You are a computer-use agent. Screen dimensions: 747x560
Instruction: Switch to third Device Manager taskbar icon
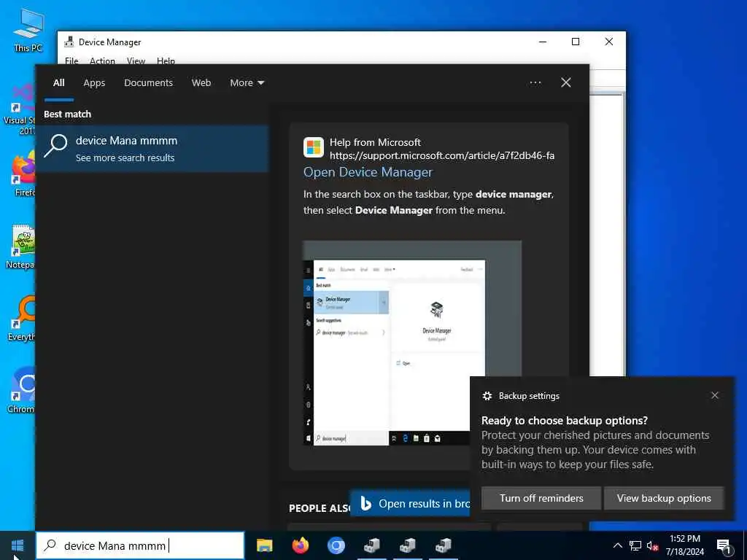[444, 545]
